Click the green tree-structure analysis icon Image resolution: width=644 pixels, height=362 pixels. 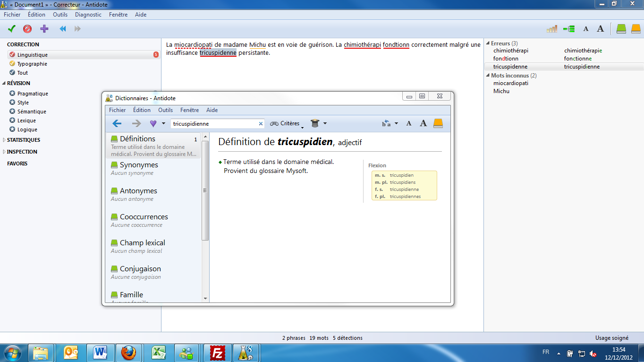(569, 29)
